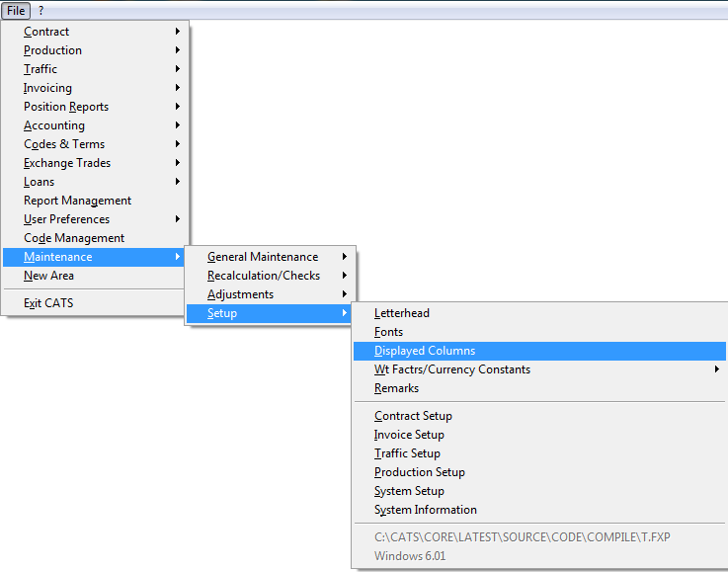Open the Invoicing submenu
This screenshot has width=728, height=572.
(94, 88)
